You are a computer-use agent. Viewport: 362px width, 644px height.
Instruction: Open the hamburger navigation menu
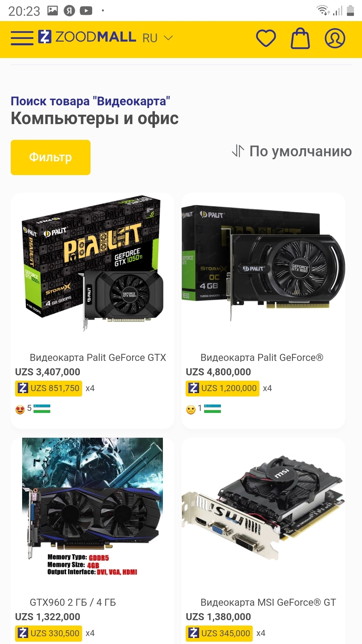click(22, 38)
